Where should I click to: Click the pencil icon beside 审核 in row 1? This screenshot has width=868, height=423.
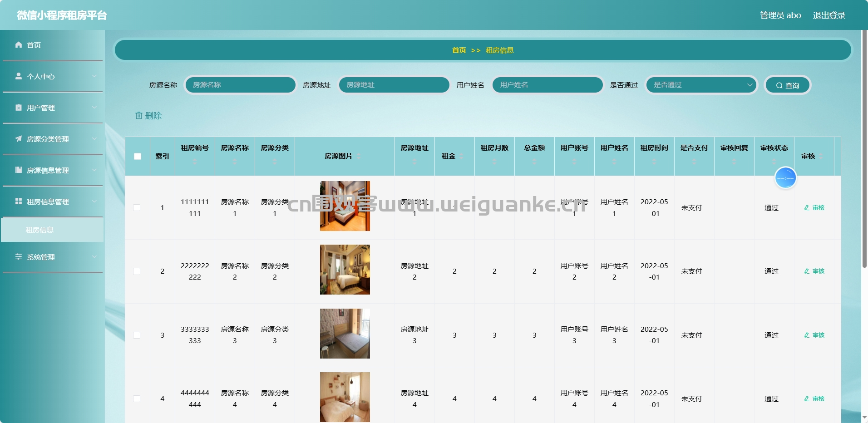click(806, 207)
